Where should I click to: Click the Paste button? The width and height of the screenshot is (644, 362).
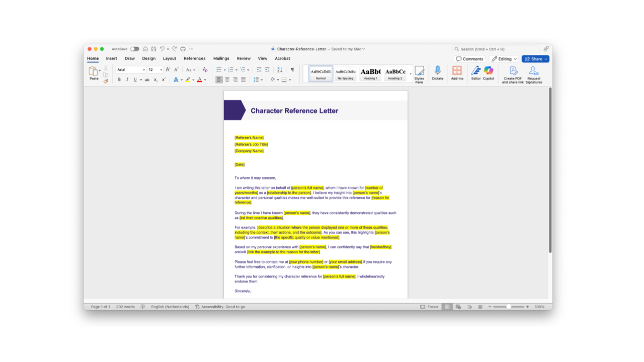(x=94, y=73)
